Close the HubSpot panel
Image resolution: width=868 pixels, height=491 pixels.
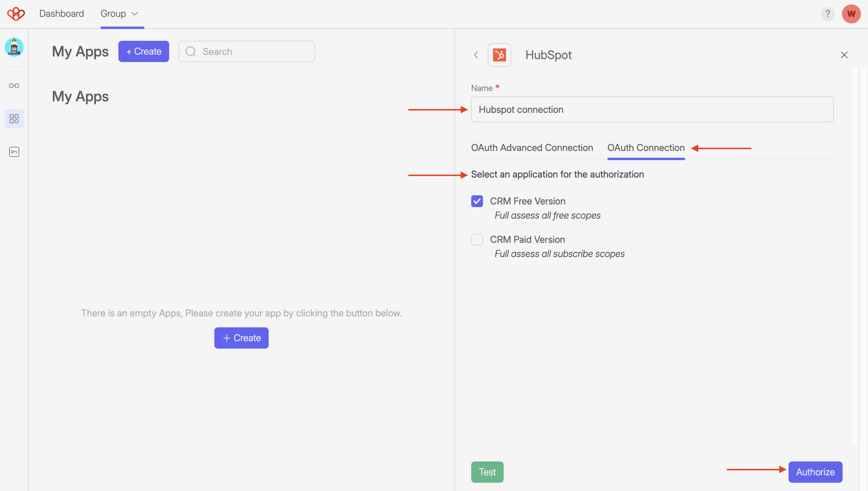point(844,55)
